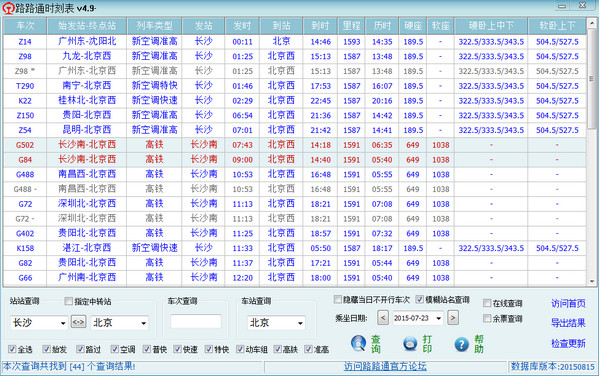Open the 车站查询 北京 dropdown
599x376 pixels.
point(301,323)
